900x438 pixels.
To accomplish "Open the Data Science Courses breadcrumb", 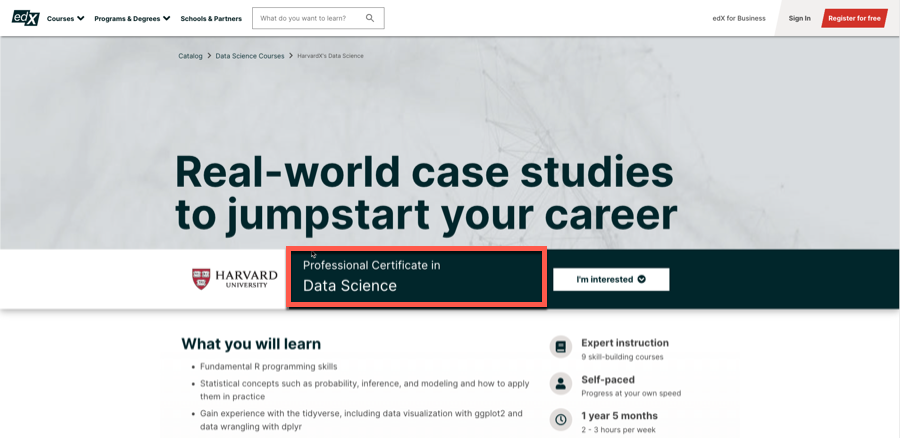I will point(250,56).
